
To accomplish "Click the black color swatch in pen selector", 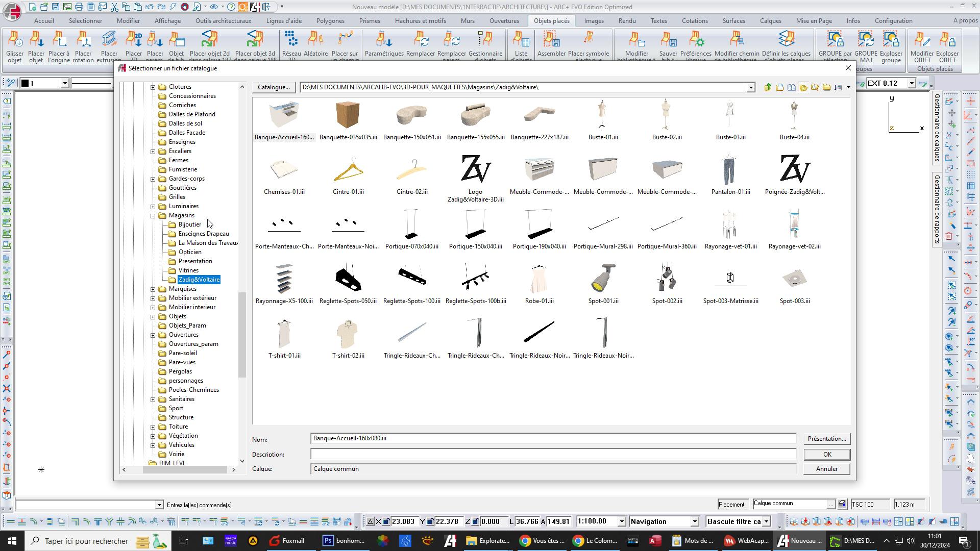I will [24, 83].
